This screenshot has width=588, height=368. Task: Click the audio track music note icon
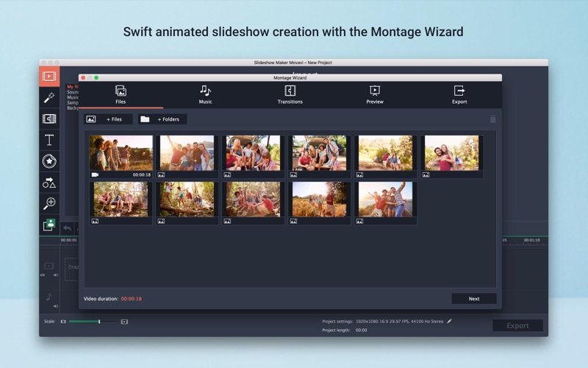coord(49,297)
